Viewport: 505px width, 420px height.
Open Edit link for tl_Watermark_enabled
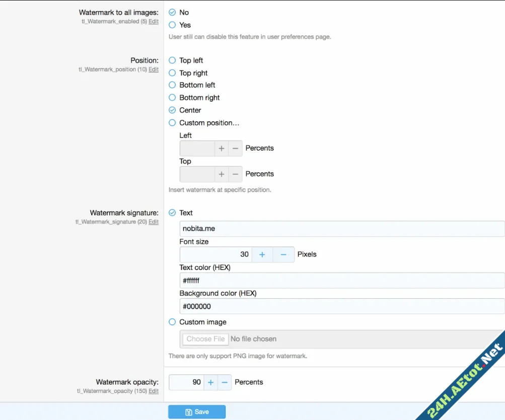[154, 22]
